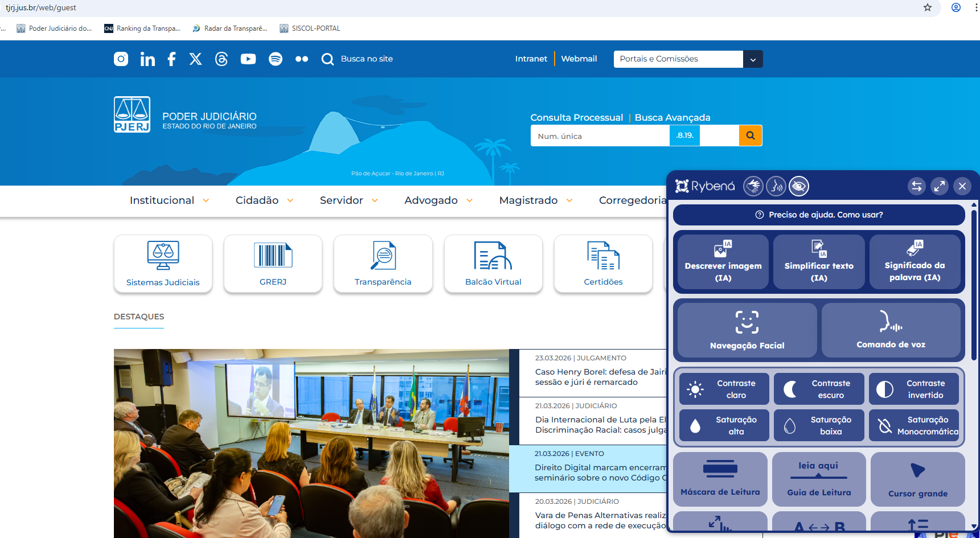Click the Rybená swap panel side icon
The width and height of the screenshot is (980, 538).
[x=916, y=186]
